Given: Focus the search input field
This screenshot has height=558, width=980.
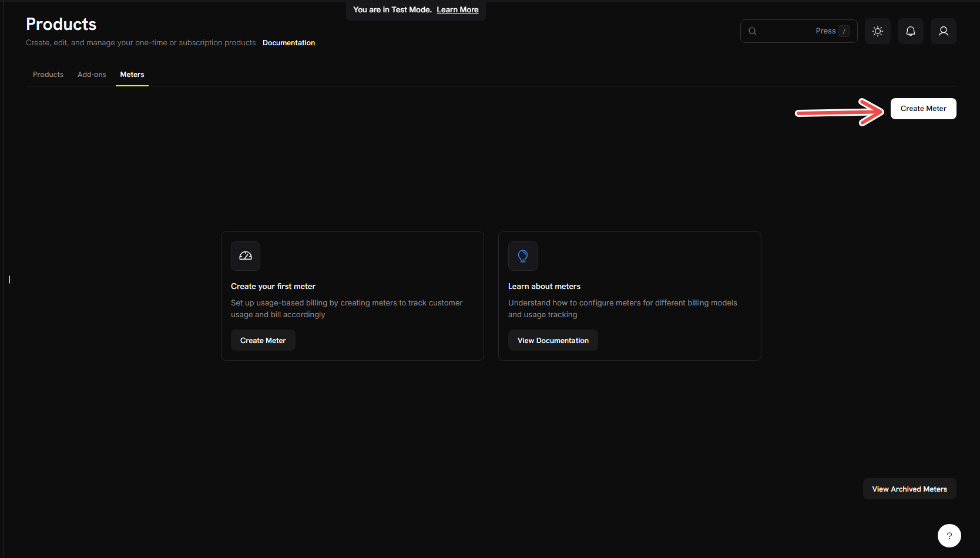Looking at the screenshot, I should tap(799, 31).
